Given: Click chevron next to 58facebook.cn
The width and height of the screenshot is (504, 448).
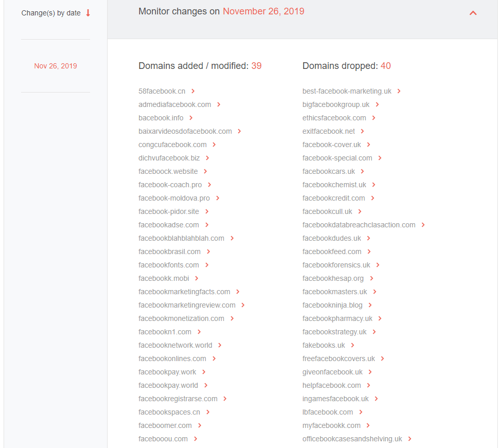Looking at the screenshot, I should tap(193, 91).
